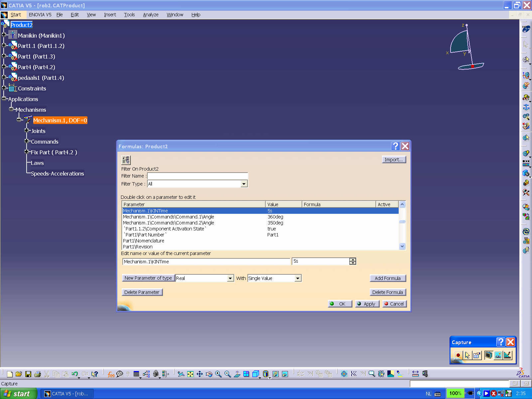Click the Zoom Out magnifier icon

click(227, 374)
